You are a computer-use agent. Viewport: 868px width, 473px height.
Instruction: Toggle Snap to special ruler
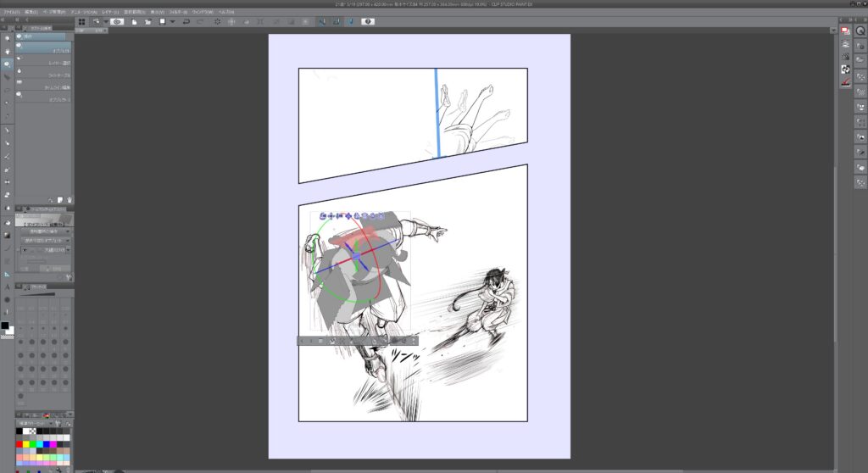(x=336, y=21)
